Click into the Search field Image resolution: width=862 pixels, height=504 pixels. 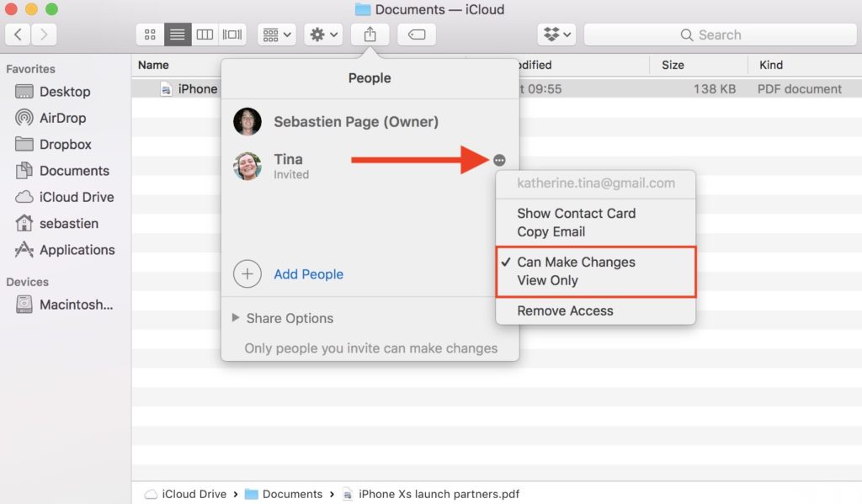tap(721, 34)
